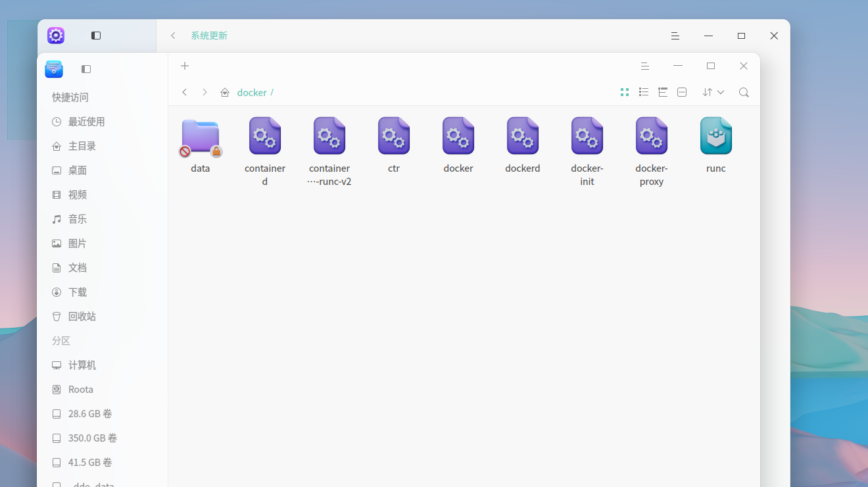The image size is (868, 487).
Task: Select the docker-init file
Action: coord(587,136)
